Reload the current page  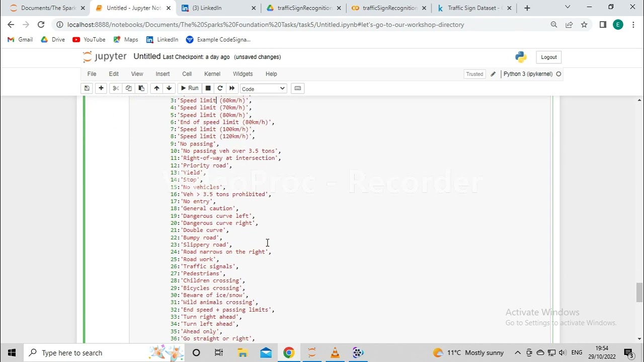(x=41, y=25)
